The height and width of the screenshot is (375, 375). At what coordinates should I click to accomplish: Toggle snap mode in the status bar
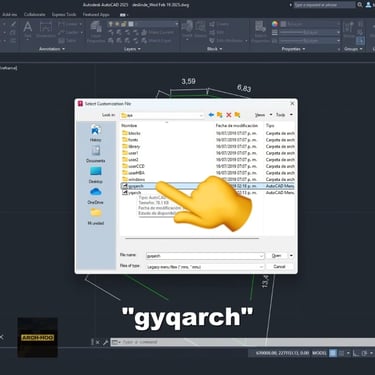click(341, 353)
